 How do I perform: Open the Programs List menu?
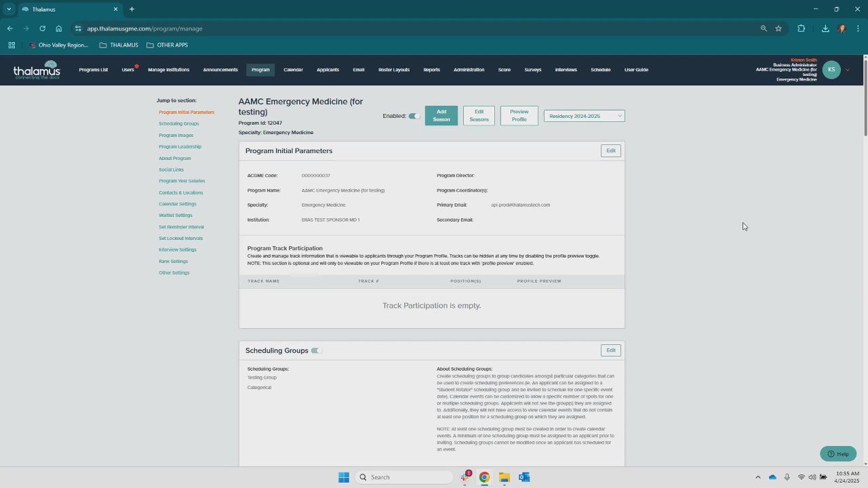(x=94, y=70)
